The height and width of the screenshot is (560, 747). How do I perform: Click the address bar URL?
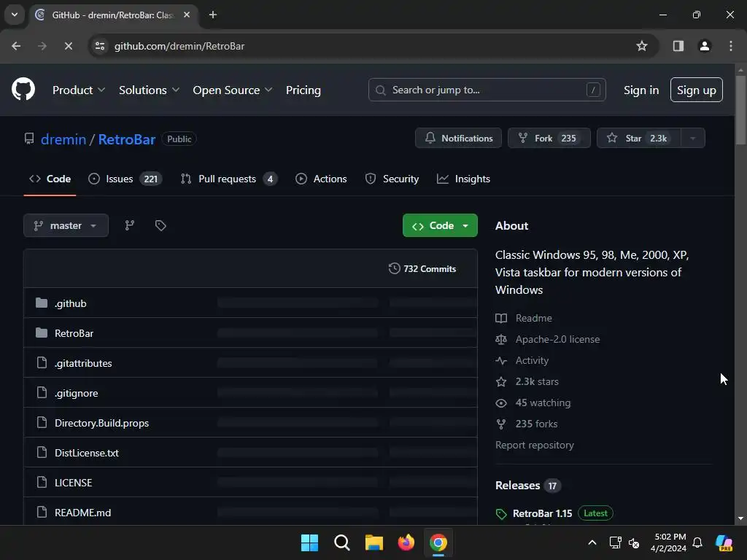click(179, 46)
